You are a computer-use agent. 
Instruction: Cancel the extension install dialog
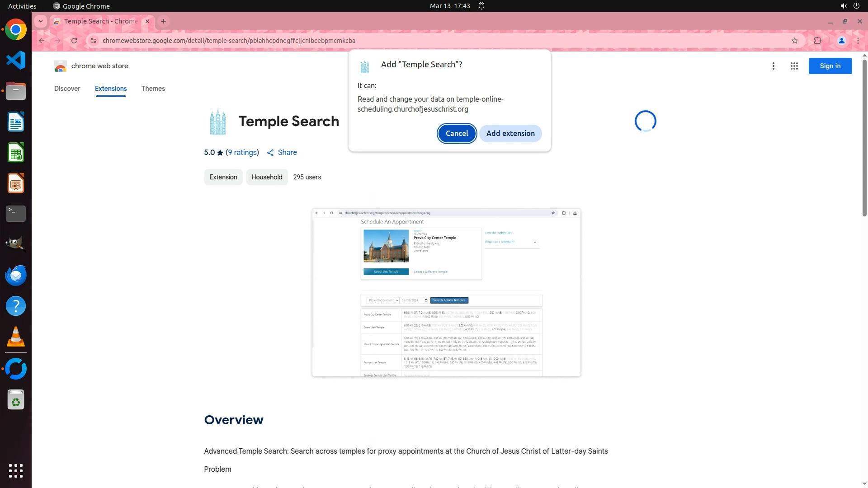(457, 133)
